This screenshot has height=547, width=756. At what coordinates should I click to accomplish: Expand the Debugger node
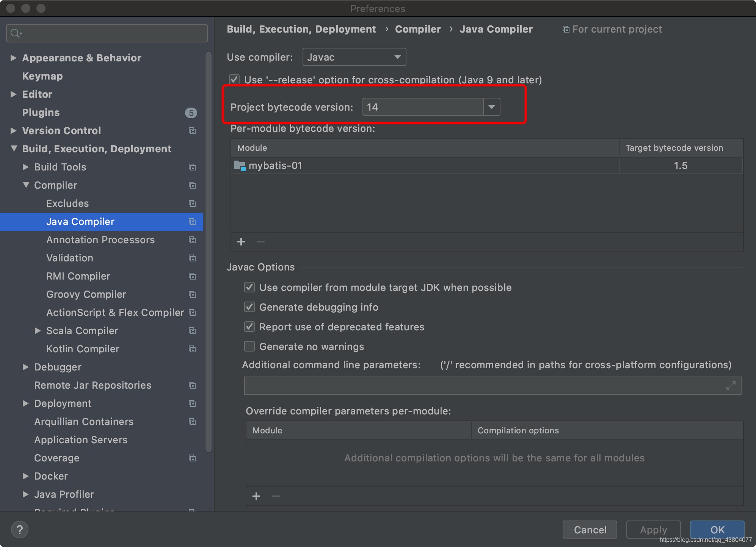(x=25, y=367)
